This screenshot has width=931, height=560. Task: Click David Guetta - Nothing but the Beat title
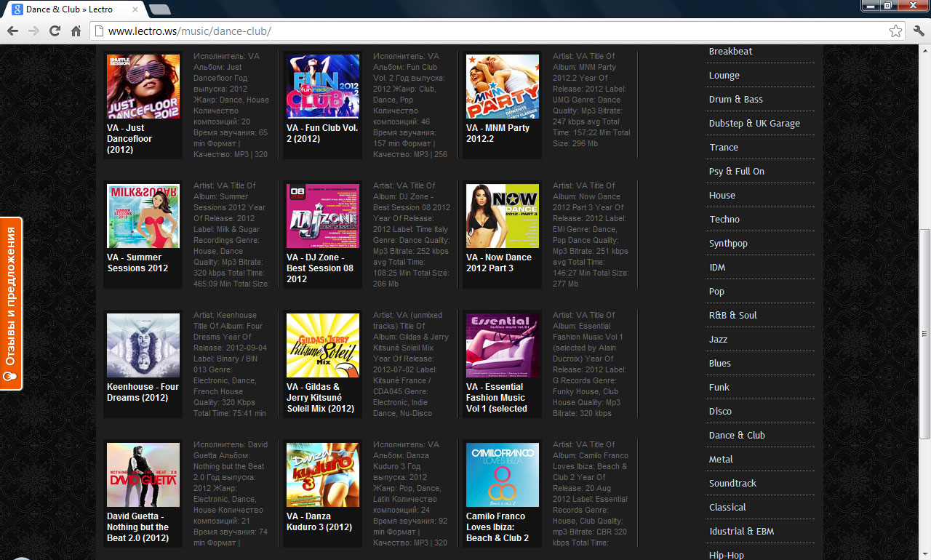(x=138, y=527)
